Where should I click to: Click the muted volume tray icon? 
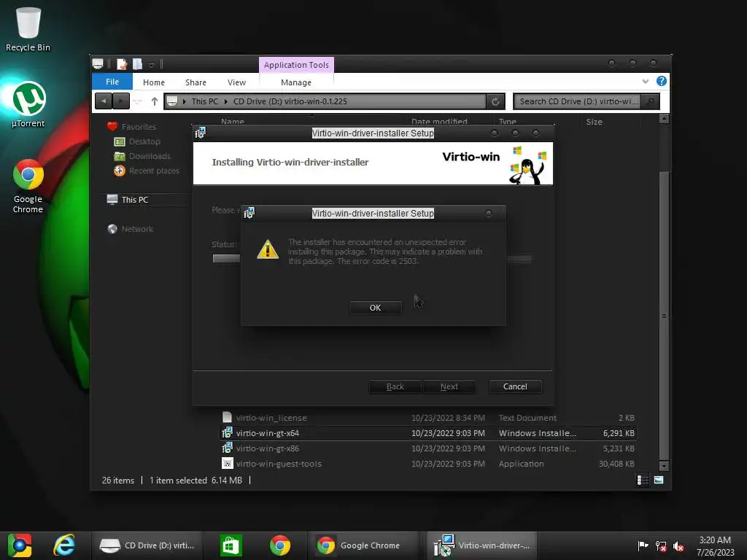click(x=678, y=545)
